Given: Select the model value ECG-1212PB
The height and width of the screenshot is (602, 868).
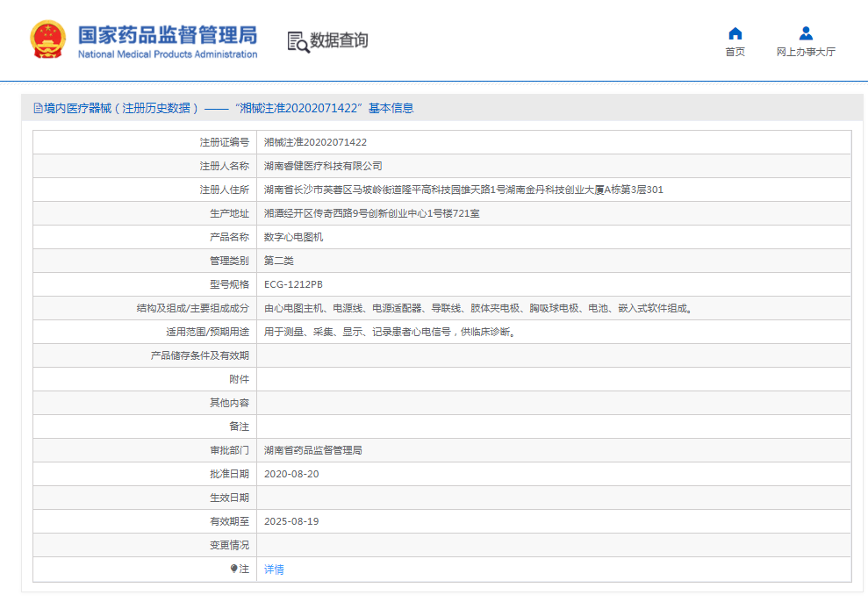Looking at the screenshot, I should pyautogui.click(x=293, y=284).
